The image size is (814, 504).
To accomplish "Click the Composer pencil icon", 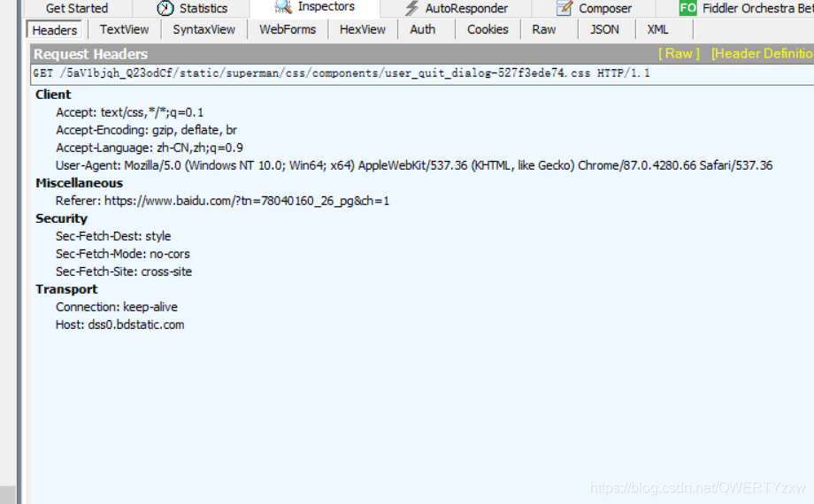I will [x=564, y=8].
